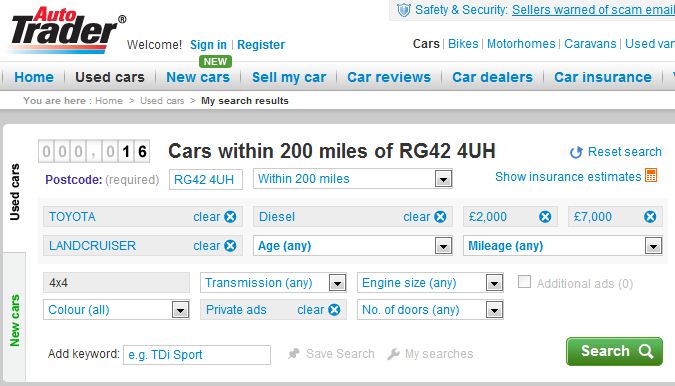Switch to the New cars side tab
The width and height of the screenshot is (675, 386).
tap(15, 320)
